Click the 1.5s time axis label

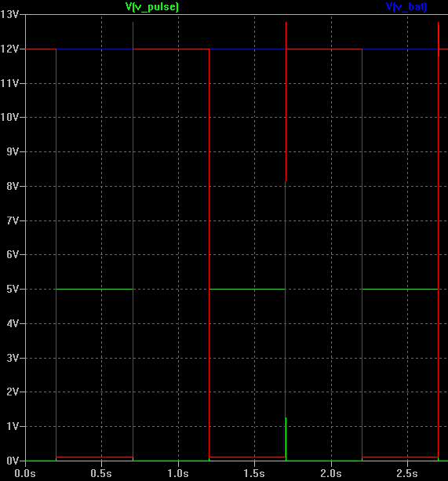click(x=254, y=473)
